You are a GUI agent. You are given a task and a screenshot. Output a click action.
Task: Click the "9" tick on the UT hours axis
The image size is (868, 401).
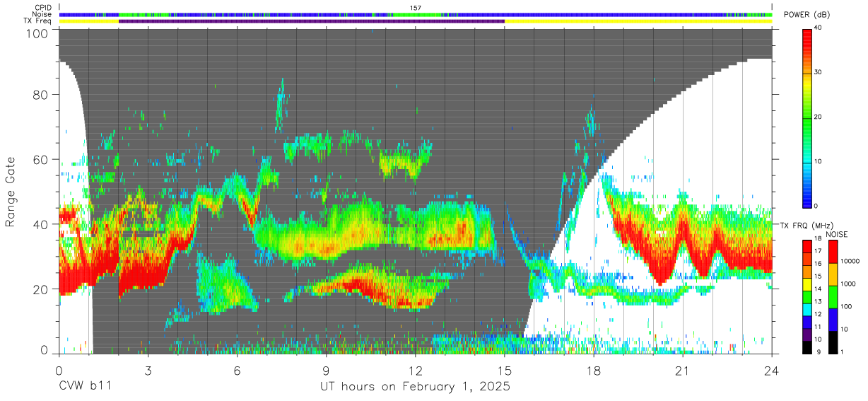[x=326, y=370]
